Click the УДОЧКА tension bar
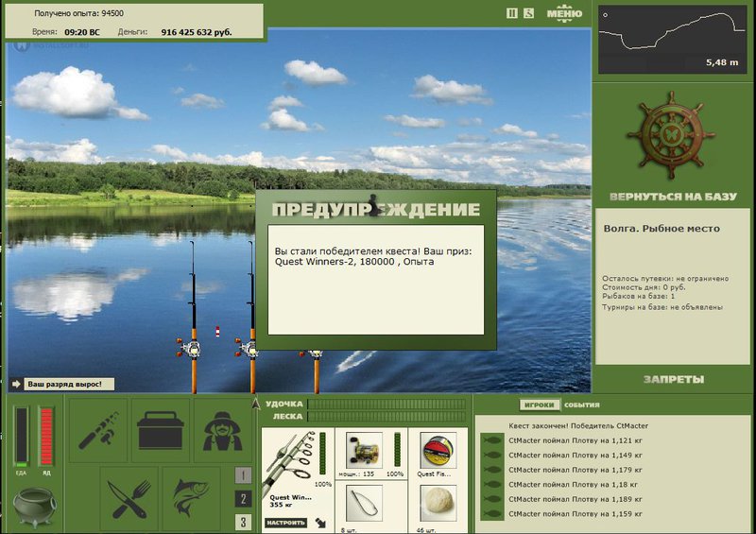Image resolution: width=756 pixels, height=534 pixels. point(387,405)
